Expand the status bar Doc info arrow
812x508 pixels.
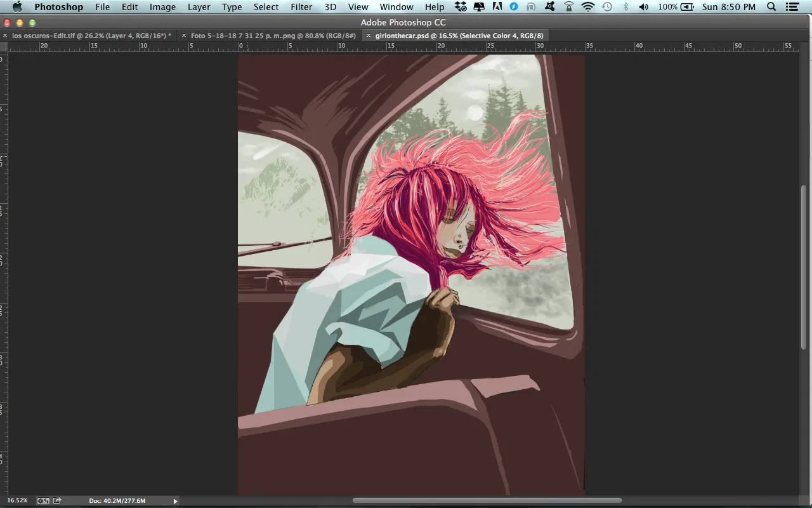pyautogui.click(x=176, y=501)
